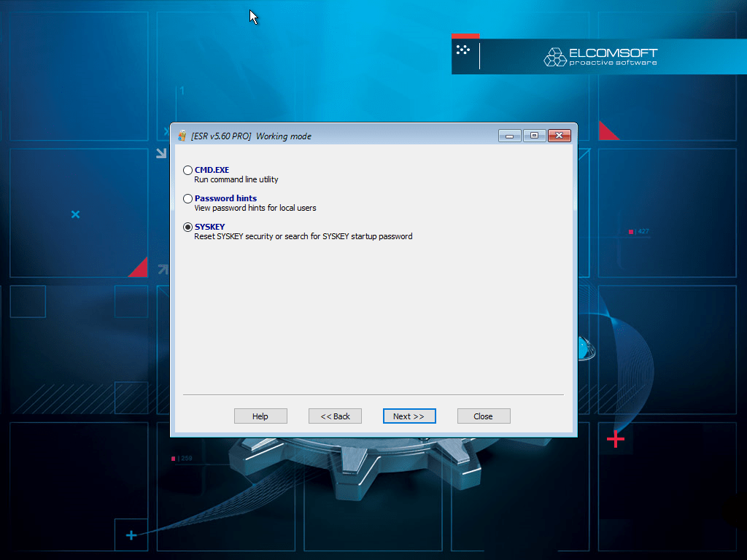Close the window with the red X
Viewport: 747px width, 560px height.
(560, 136)
